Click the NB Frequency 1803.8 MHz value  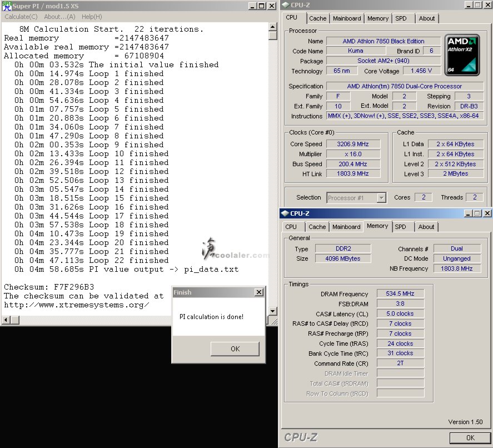[456, 268]
